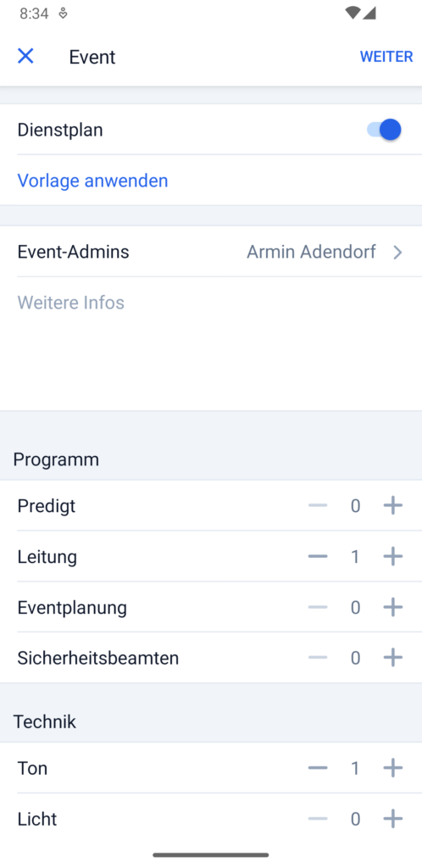Tap the minus icon next to Sicherheitsbeamten

click(318, 658)
